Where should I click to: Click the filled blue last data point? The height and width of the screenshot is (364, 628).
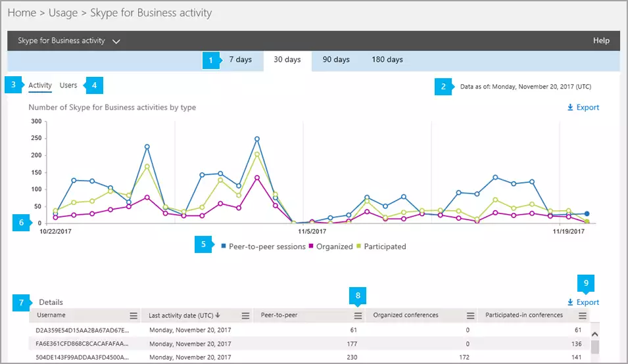[x=587, y=214]
